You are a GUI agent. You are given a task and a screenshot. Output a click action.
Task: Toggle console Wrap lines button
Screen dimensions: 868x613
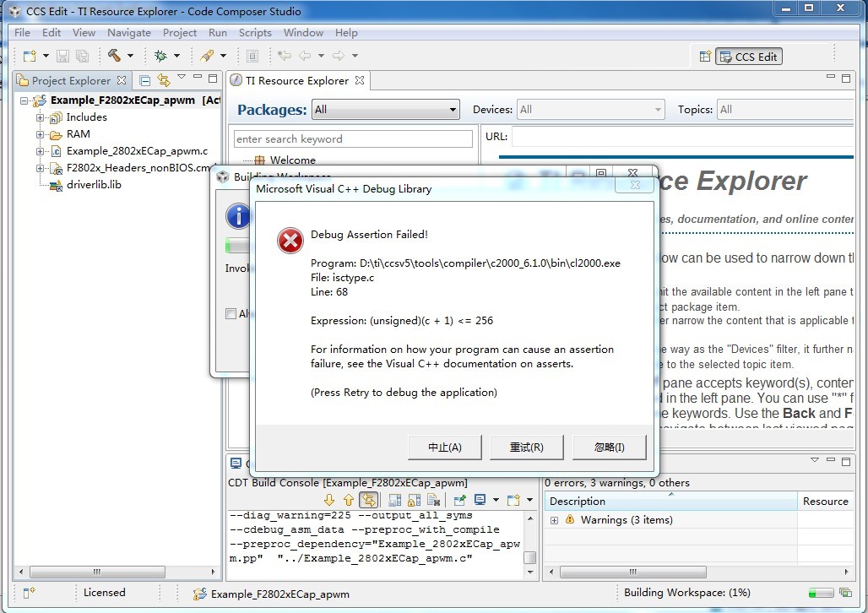coord(368,500)
